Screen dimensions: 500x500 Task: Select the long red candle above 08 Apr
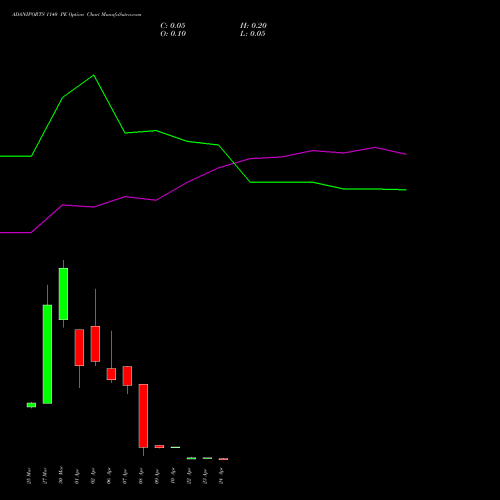(143, 416)
